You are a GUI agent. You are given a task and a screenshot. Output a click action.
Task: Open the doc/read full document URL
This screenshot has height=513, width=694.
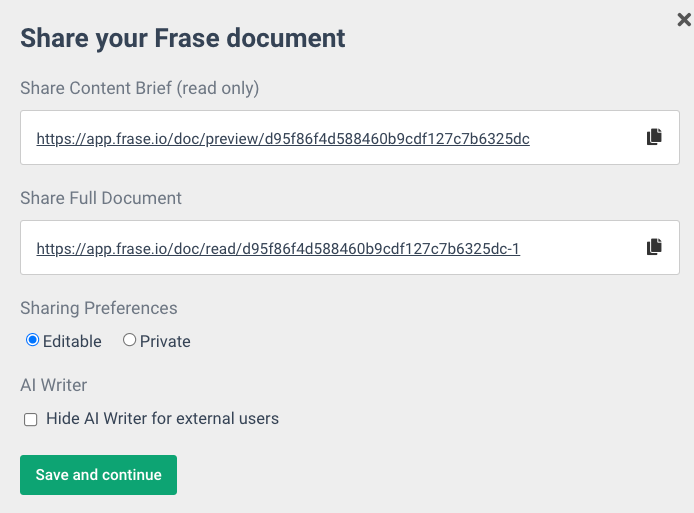(x=278, y=249)
